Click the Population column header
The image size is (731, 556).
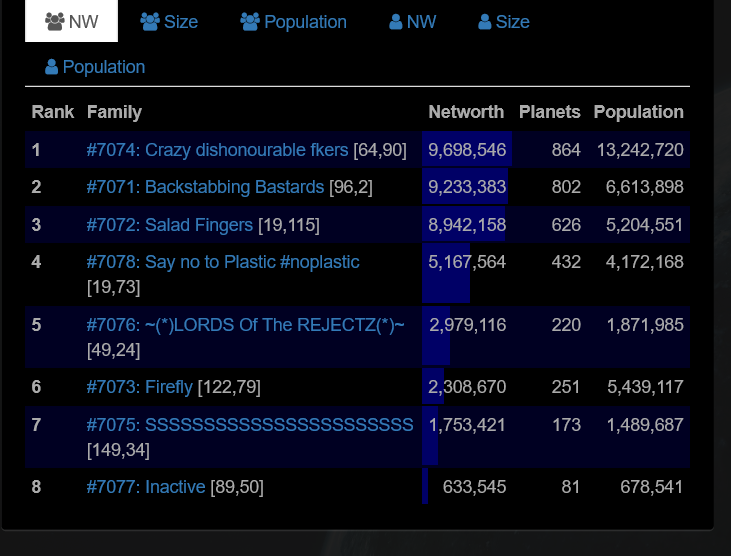tap(638, 112)
